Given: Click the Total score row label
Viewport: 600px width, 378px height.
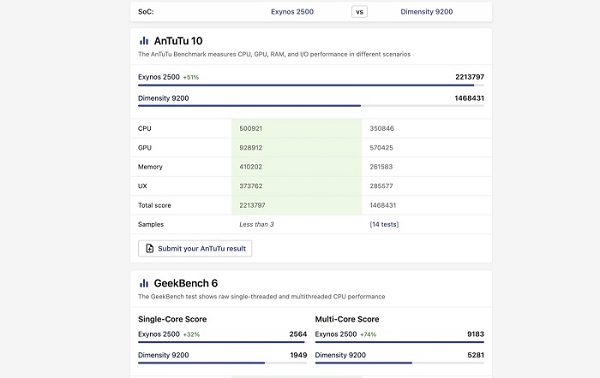Looking at the screenshot, I should click(155, 205).
